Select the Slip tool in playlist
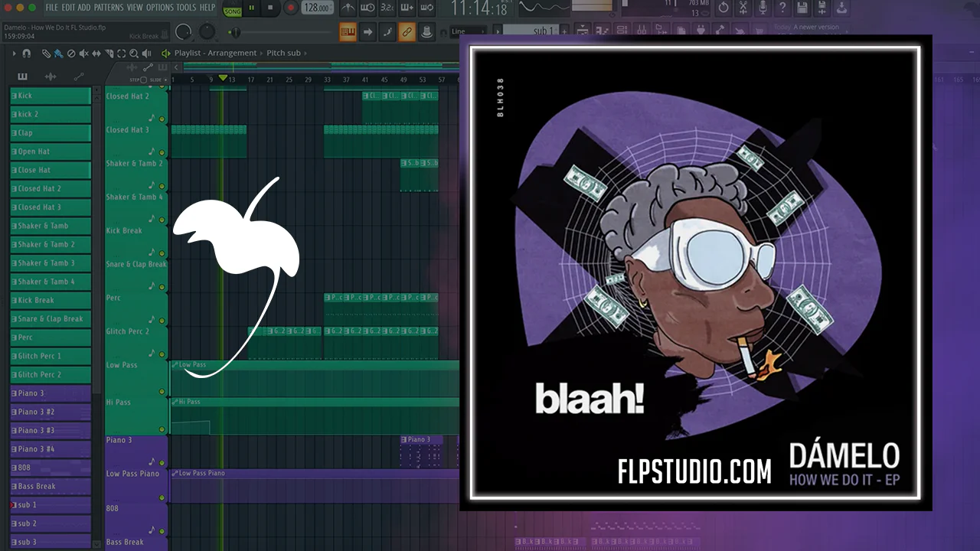This screenshot has width=980, height=551. 96,54
